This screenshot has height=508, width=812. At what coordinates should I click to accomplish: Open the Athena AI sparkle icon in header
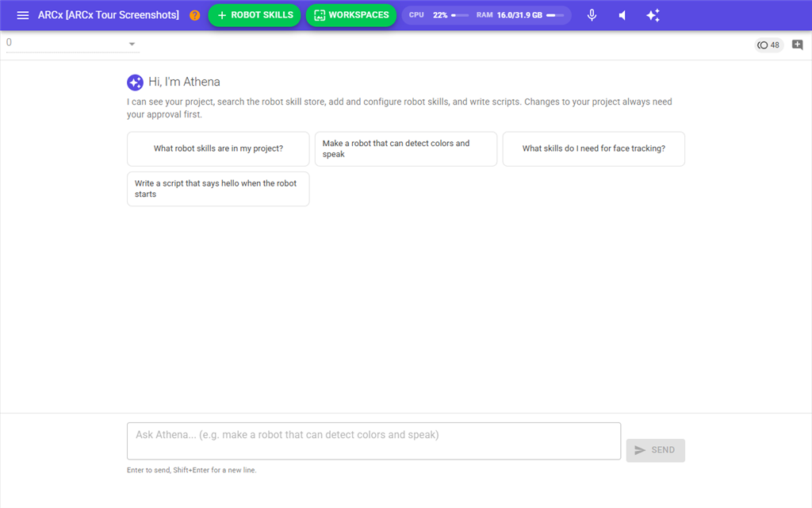(x=653, y=15)
